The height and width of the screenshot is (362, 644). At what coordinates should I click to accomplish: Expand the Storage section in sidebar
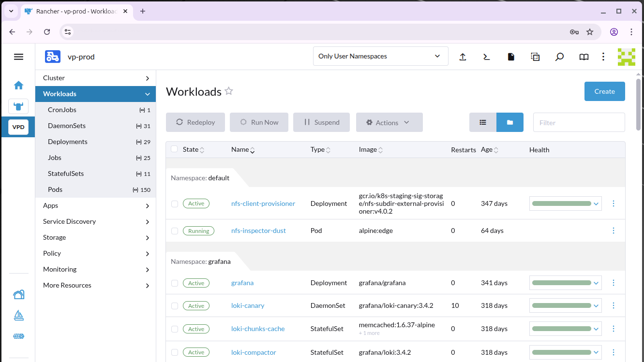point(95,237)
